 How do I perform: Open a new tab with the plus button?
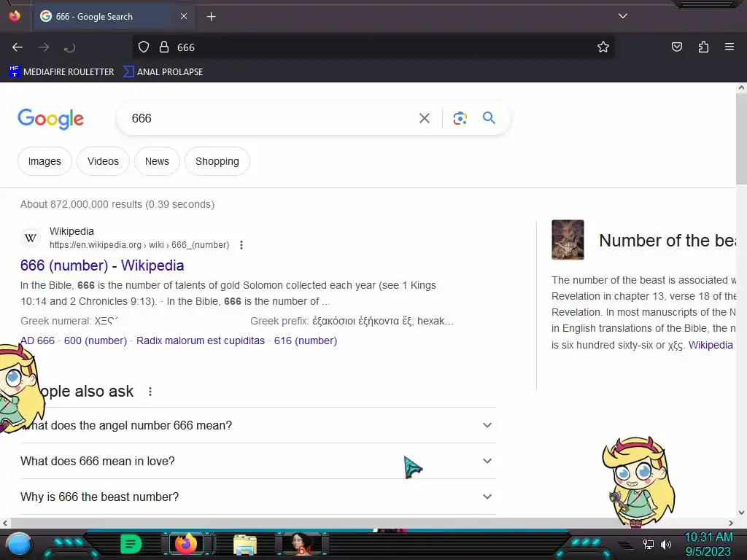pyautogui.click(x=211, y=17)
